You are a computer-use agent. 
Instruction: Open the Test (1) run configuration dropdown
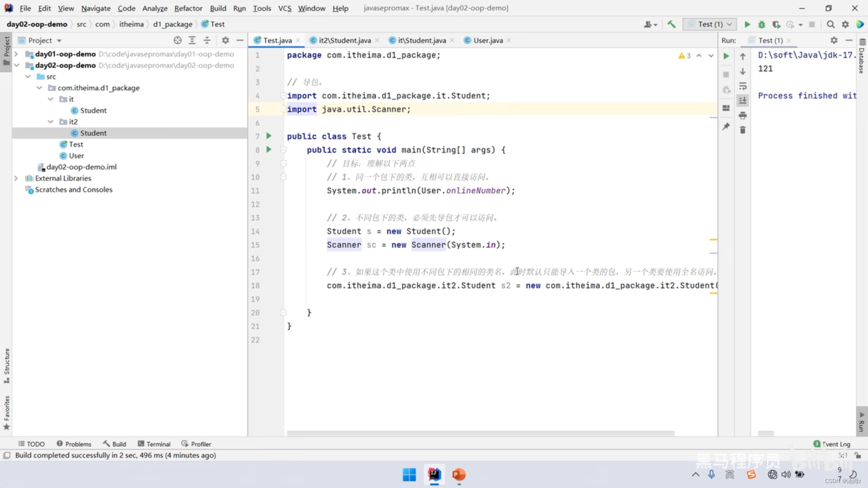[x=710, y=24]
